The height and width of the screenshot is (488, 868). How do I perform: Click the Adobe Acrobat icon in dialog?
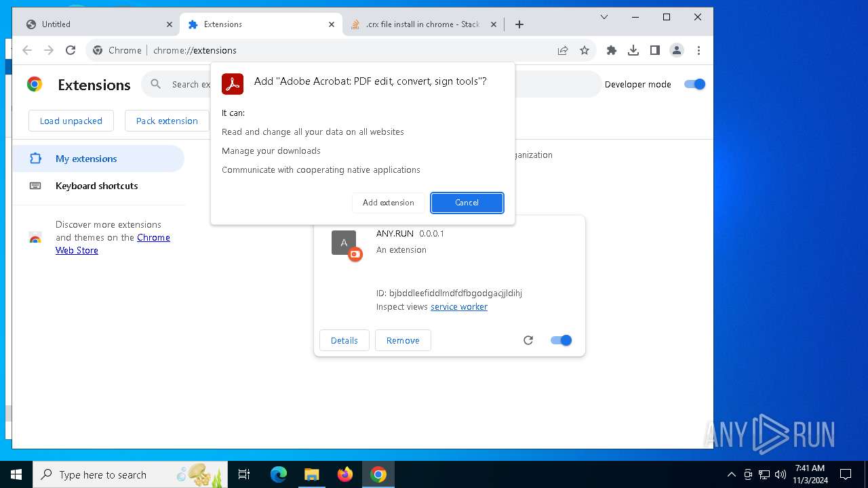point(233,84)
